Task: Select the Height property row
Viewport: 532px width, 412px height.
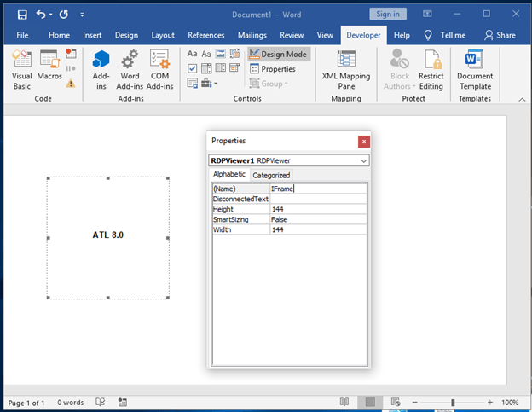Action: (289, 209)
